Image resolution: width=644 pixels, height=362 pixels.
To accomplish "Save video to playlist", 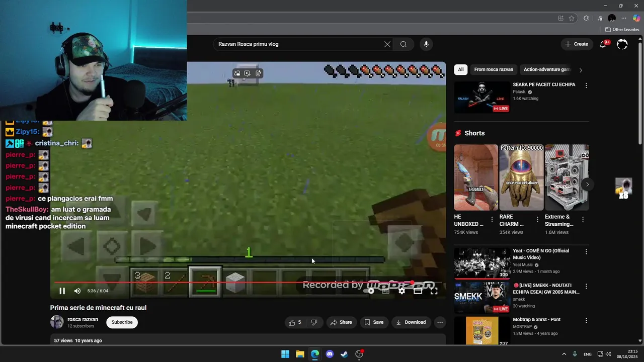I will coord(374,322).
